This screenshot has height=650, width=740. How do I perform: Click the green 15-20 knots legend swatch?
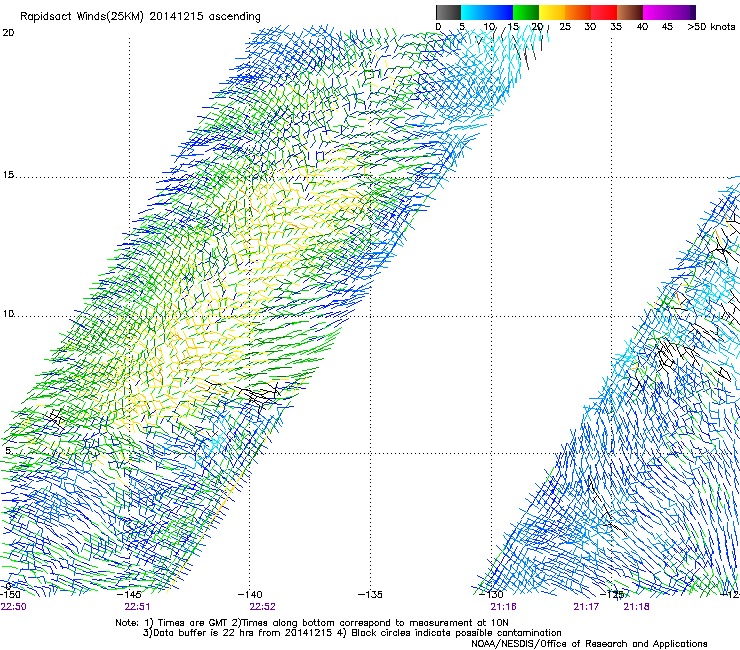coord(526,12)
